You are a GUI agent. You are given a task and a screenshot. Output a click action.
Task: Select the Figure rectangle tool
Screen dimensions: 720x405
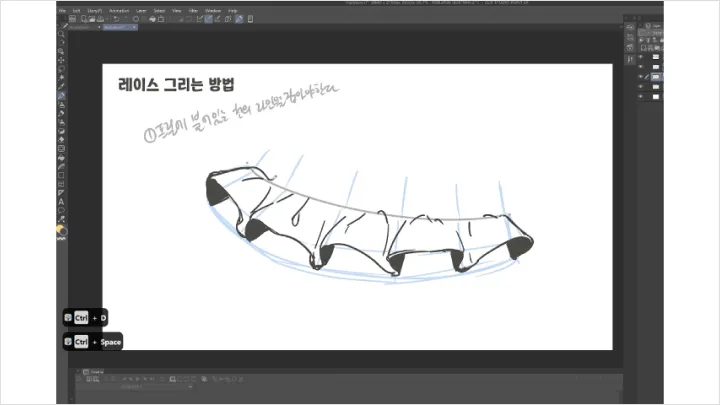[x=61, y=175]
